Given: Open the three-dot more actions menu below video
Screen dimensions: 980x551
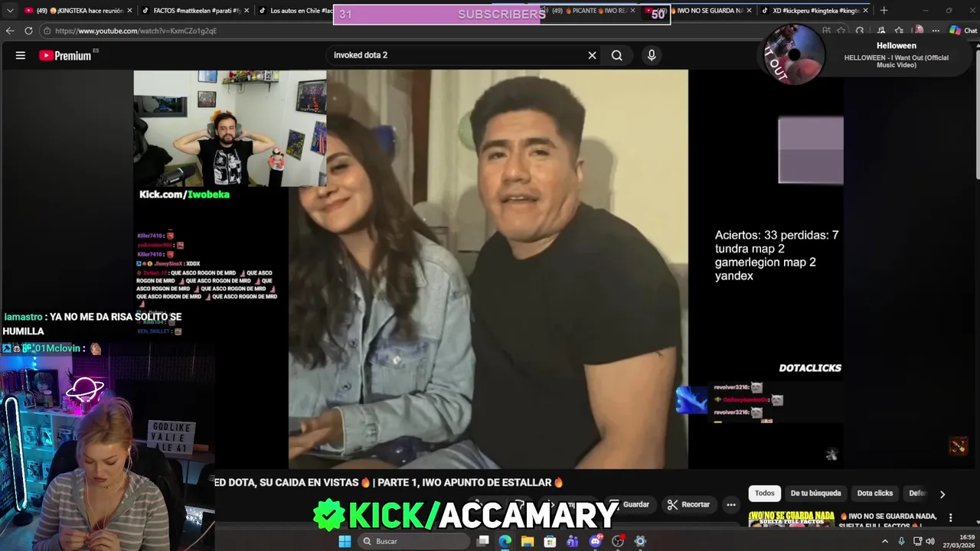Looking at the screenshot, I should [731, 504].
